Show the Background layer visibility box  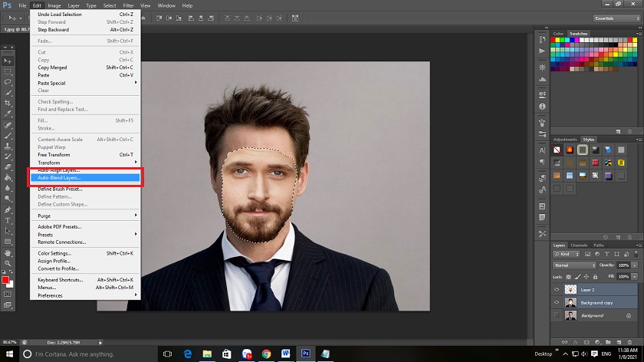pyautogui.click(x=557, y=315)
